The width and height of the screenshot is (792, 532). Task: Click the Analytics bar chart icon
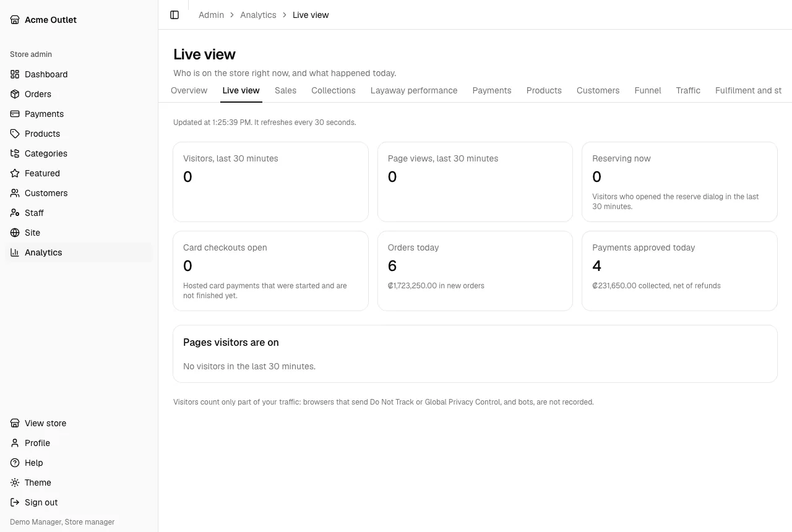click(15, 252)
